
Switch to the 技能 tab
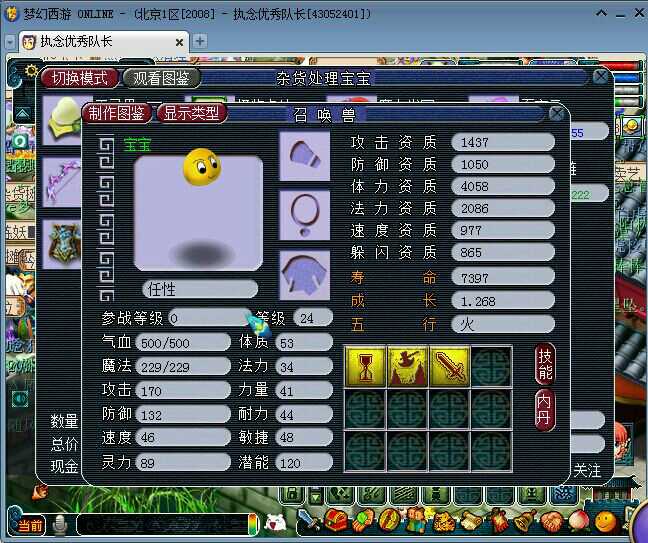545,364
